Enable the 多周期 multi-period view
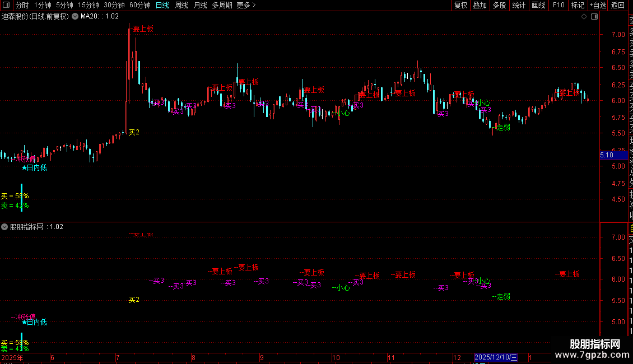The image size is (633, 364). (x=222, y=5)
